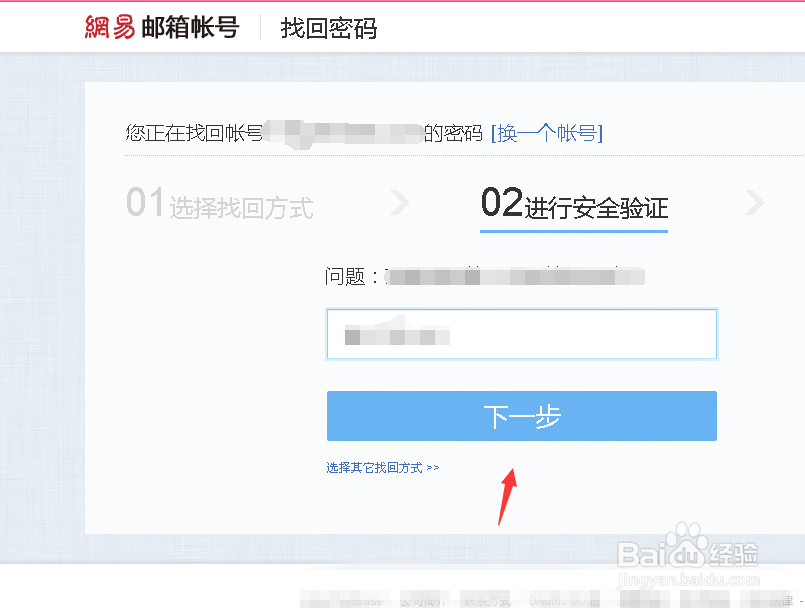
Task: Click the chevron arrow after step 02
Action: [x=755, y=202]
